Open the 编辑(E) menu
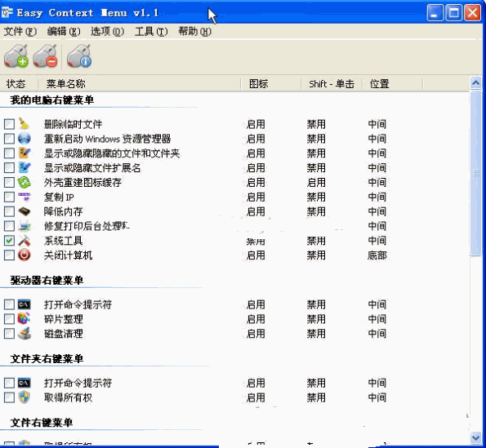Screen dimensions: 486x448 click(64, 31)
